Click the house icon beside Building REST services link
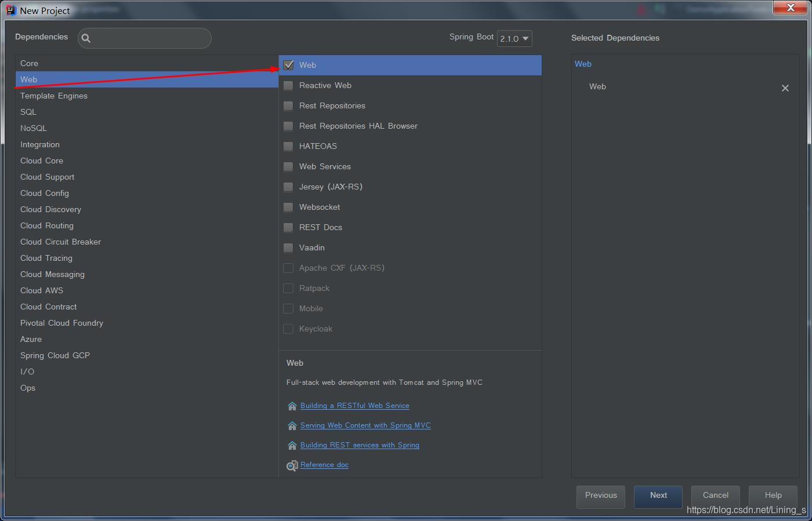812x521 pixels. (292, 446)
